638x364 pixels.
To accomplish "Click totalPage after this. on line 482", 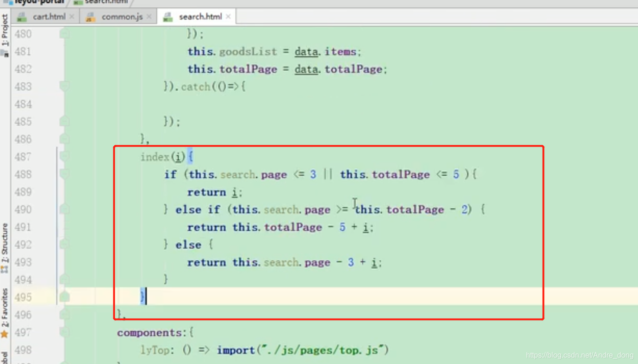I will coord(248,69).
